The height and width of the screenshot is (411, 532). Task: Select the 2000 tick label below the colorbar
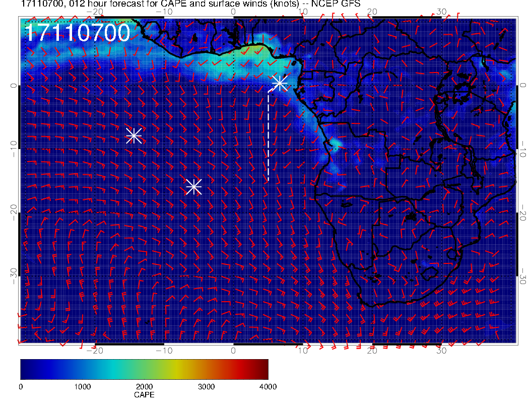(144, 387)
